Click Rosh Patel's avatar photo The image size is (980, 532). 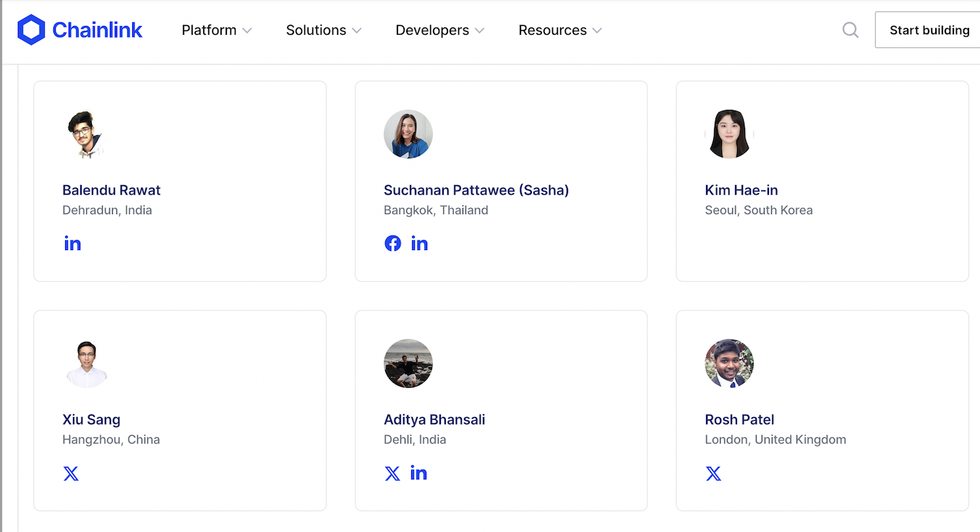point(729,364)
